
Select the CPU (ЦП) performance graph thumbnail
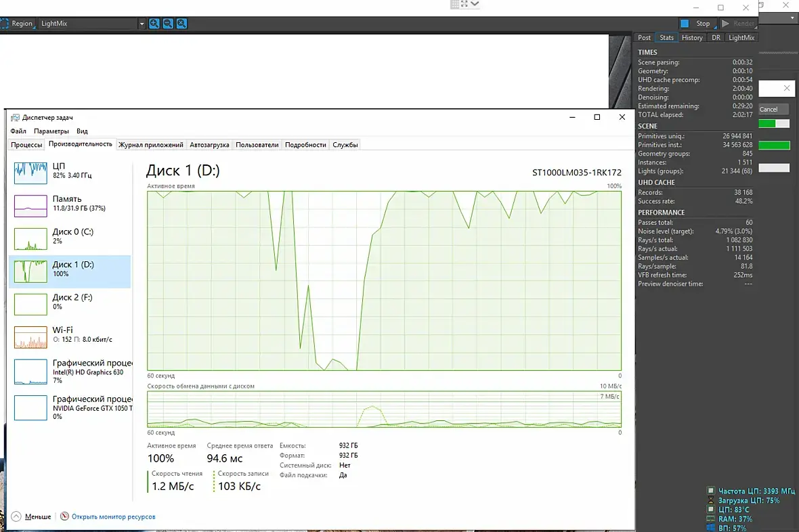pos(30,173)
